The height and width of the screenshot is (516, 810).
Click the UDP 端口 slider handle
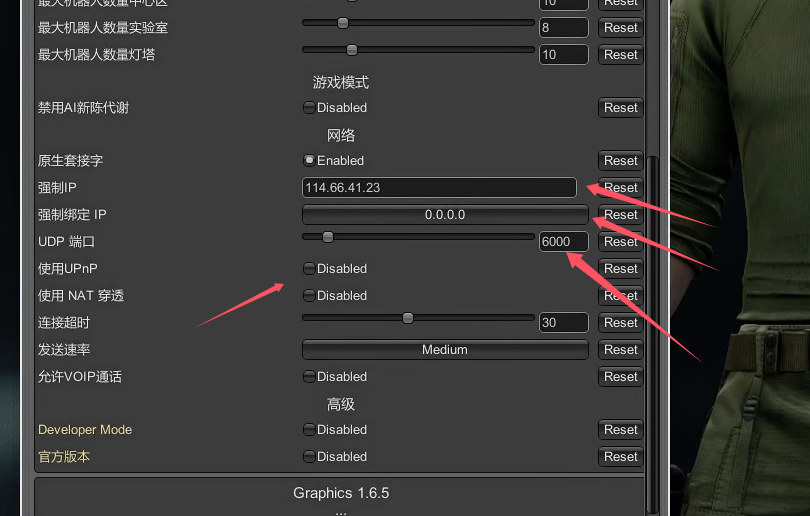point(328,237)
